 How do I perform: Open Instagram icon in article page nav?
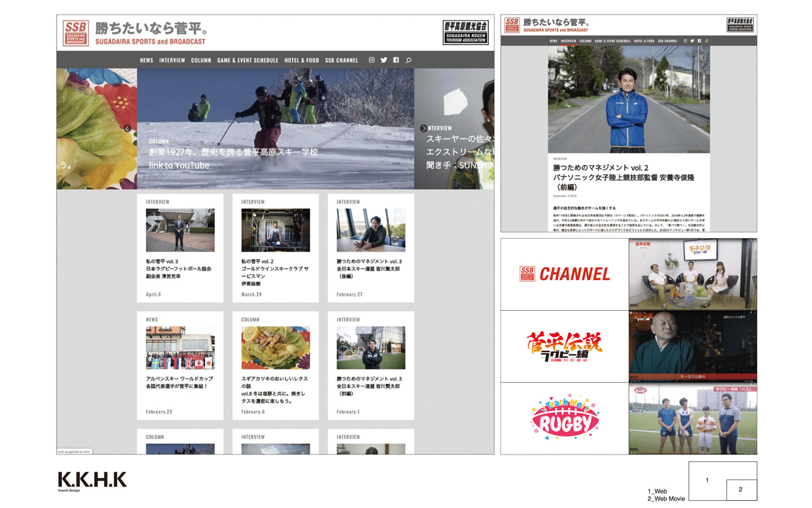pos(685,41)
